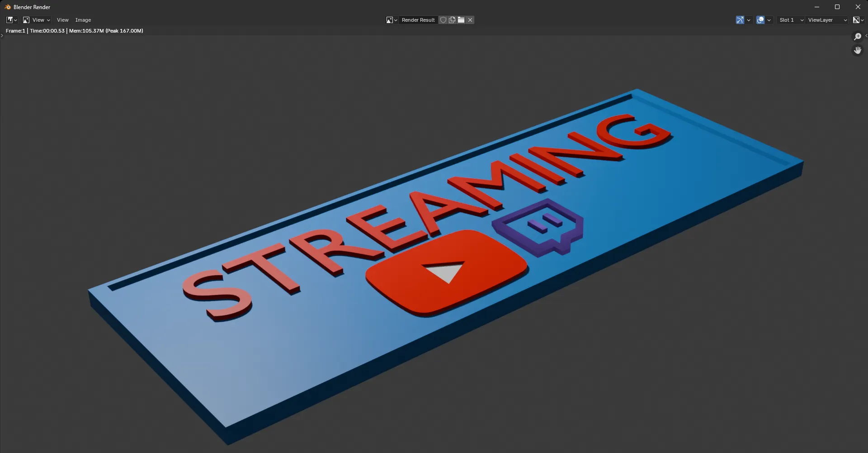Open the editor type selector icon

10,19
